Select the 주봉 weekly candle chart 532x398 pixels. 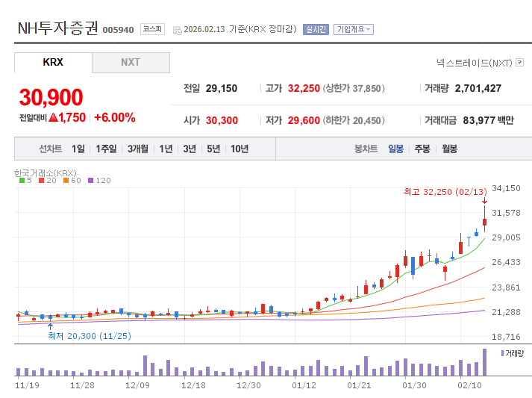click(422, 149)
